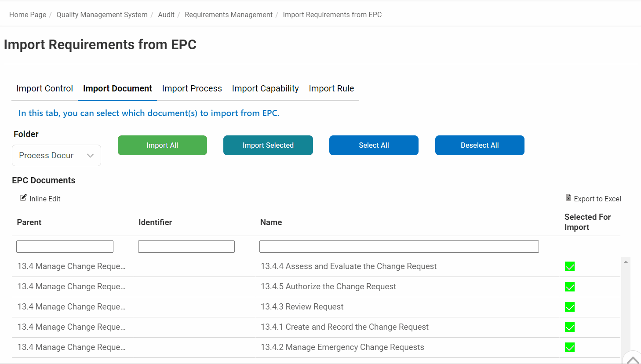Image resolution: width=641 pixels, height=364 pixels.
Task: Uncheck 13.4.4 Assess and Evaluate checkbox
Action: pyautogui.click(x=570, y=267)
